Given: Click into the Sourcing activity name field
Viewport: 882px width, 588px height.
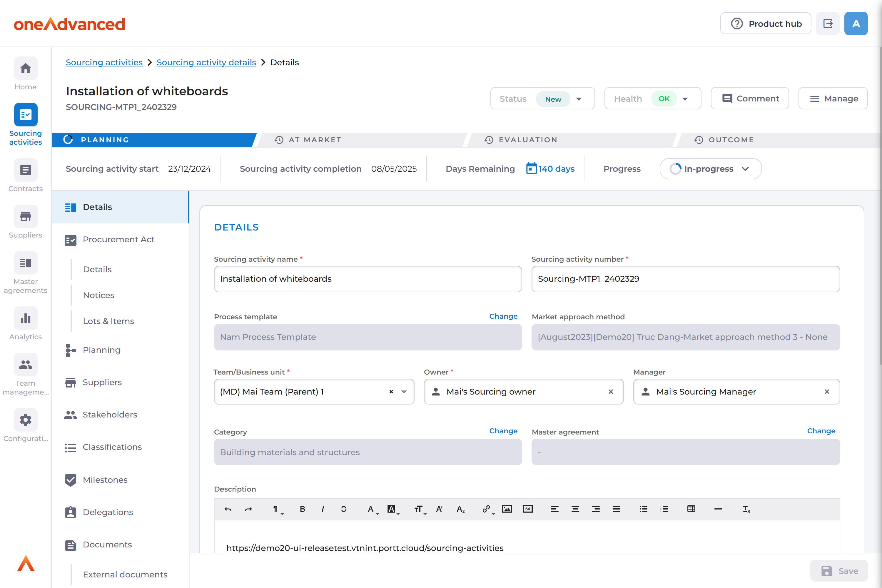Looking at the screenshot, I should pyautogui.click(x=367, y=279).
